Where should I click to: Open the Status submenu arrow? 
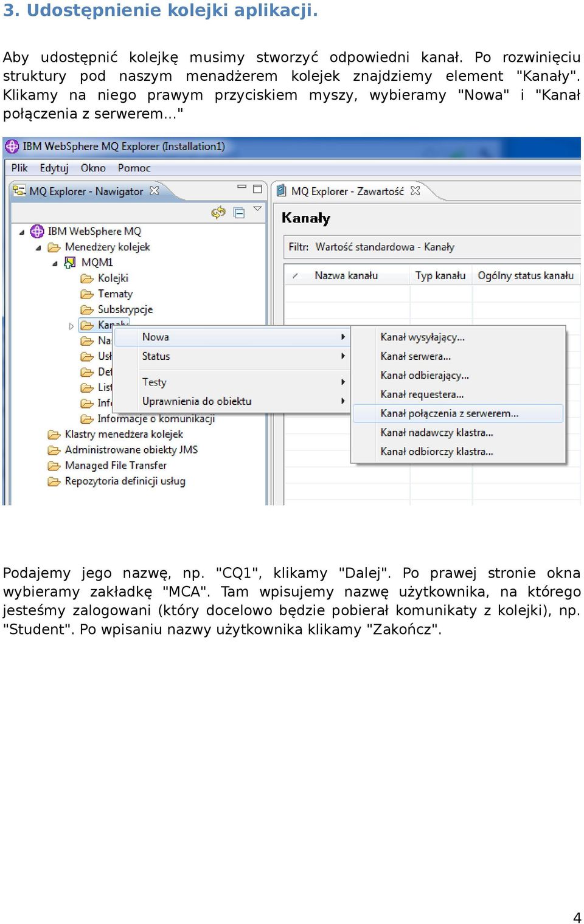[343, 356]
